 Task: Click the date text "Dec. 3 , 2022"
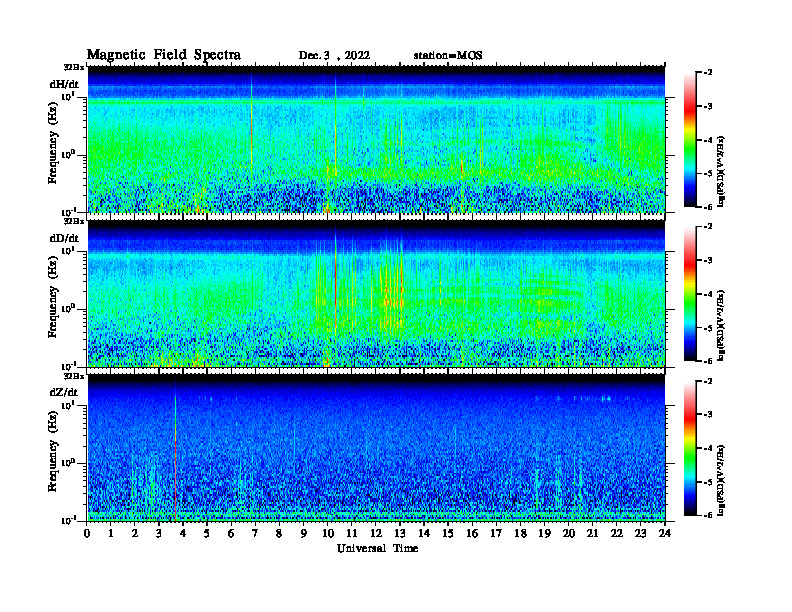(x=334, y=56)
